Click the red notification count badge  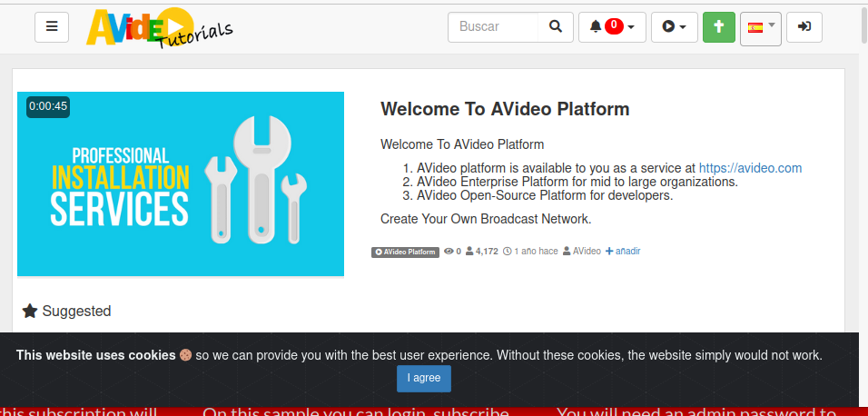(x=614, y=25)
